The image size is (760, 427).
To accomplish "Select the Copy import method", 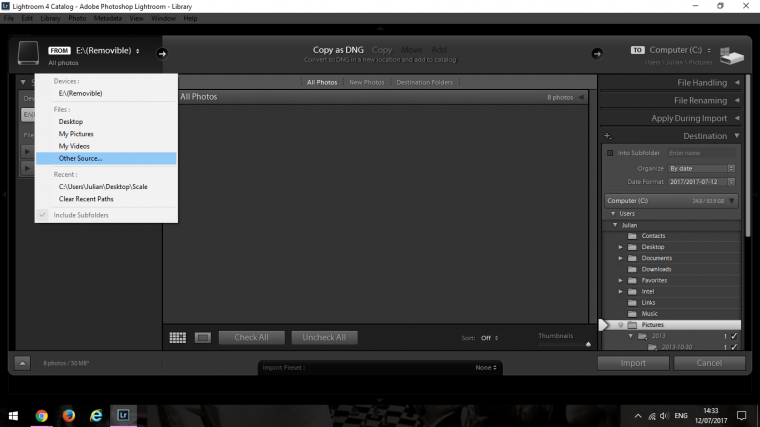I will coord(382,50).
